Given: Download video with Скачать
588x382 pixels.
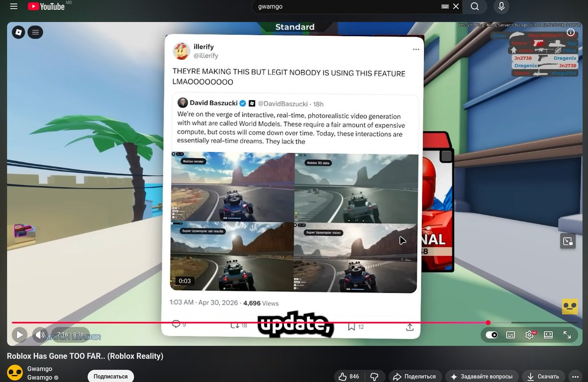Looking at the screenshot, I should [543, 377].
